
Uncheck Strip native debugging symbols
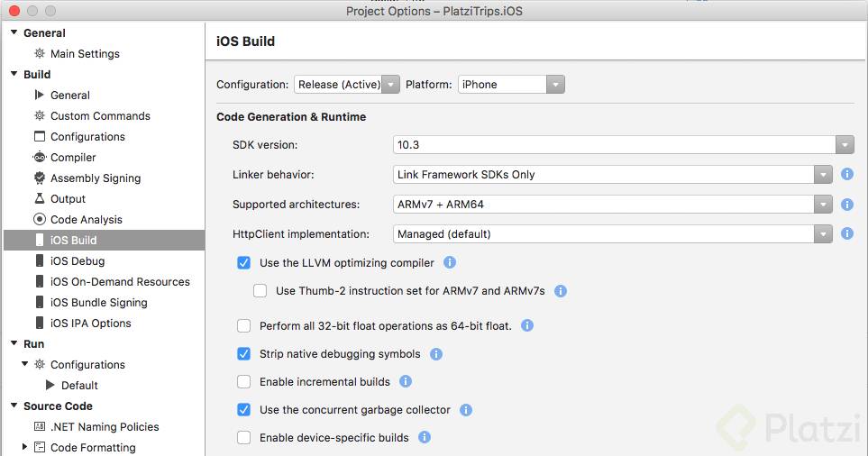click(x=243, y=353)
